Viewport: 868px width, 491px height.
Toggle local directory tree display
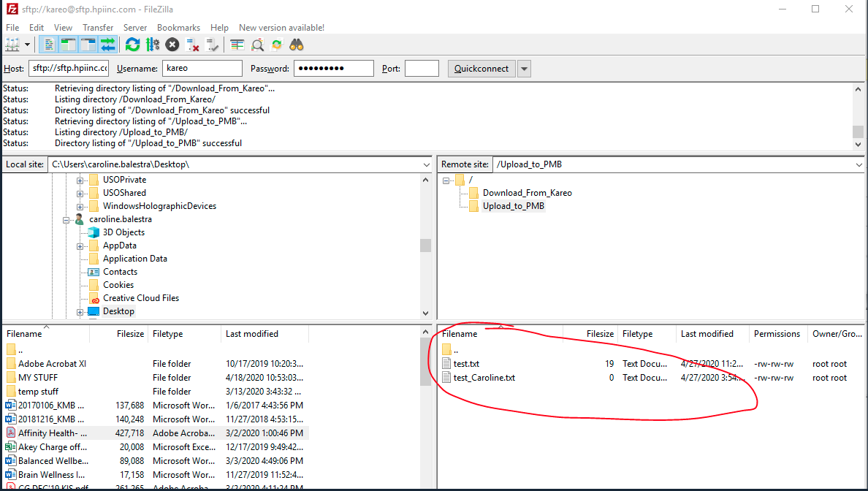tap(69, 45)
